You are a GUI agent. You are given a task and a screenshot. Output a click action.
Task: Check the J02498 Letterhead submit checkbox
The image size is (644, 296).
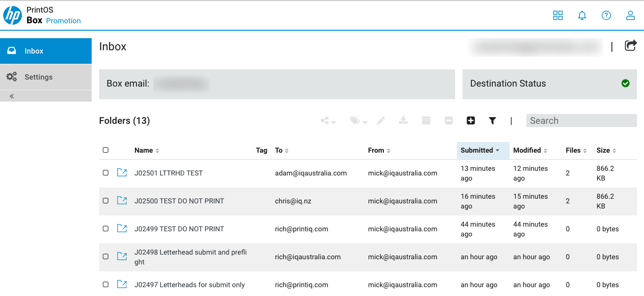coord(106,256)
